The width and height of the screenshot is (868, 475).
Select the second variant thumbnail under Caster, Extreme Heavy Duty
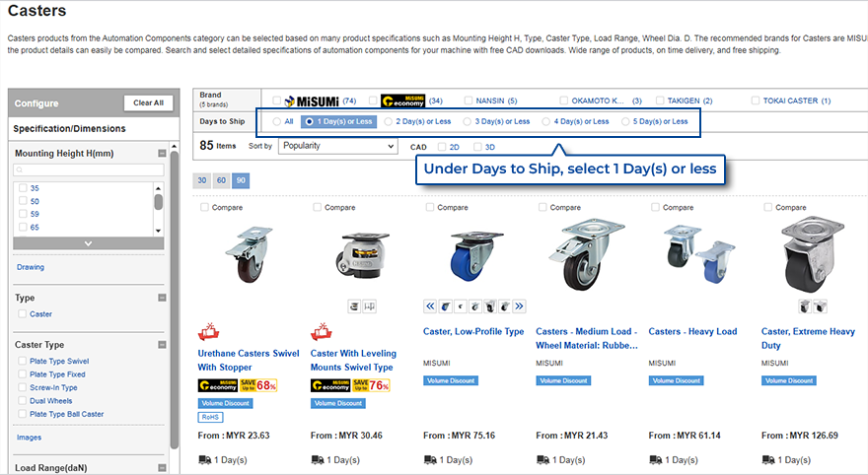tap(820, 305)
